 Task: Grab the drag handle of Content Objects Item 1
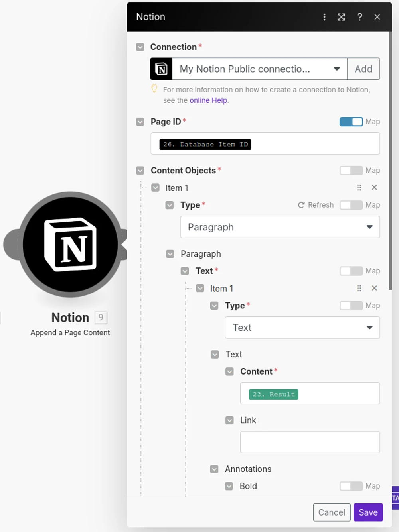[359, 188]
